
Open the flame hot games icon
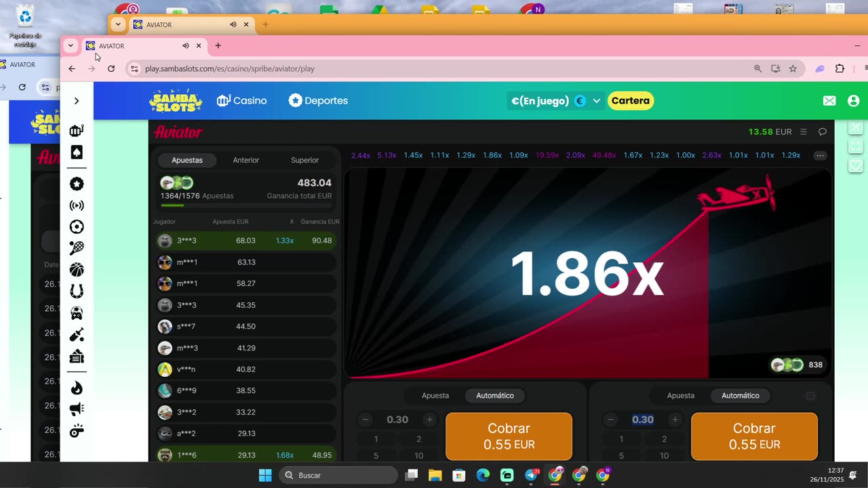(77, 388)
